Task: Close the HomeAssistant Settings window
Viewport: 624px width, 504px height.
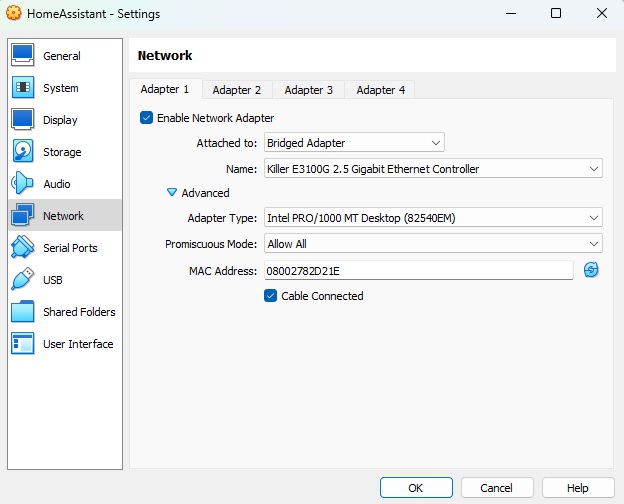Action: 602,13
